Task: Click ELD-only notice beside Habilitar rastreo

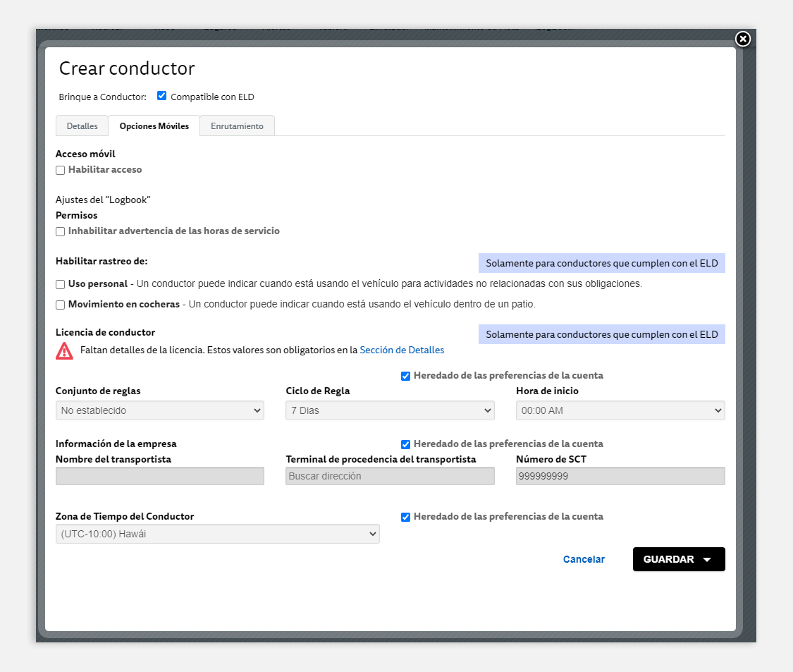Action: pyautogui.click(x=602, y=263)
